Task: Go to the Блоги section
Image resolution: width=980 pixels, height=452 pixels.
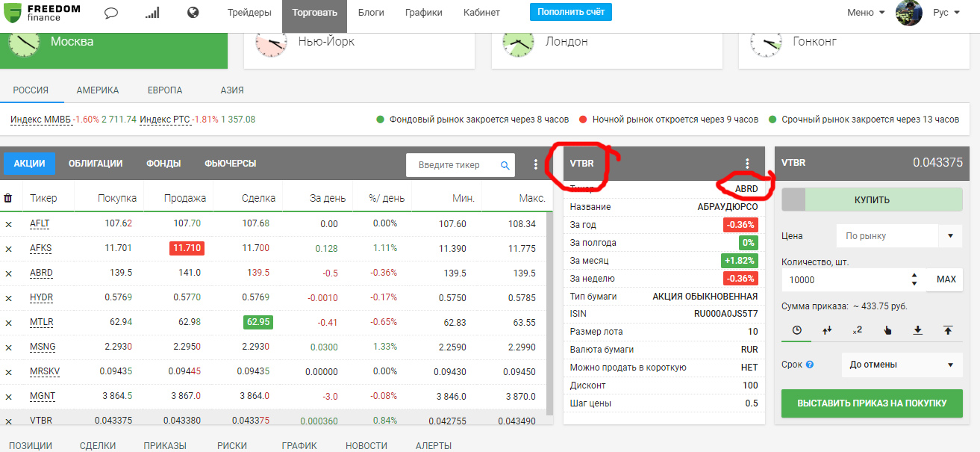Action: coord(371,13)
